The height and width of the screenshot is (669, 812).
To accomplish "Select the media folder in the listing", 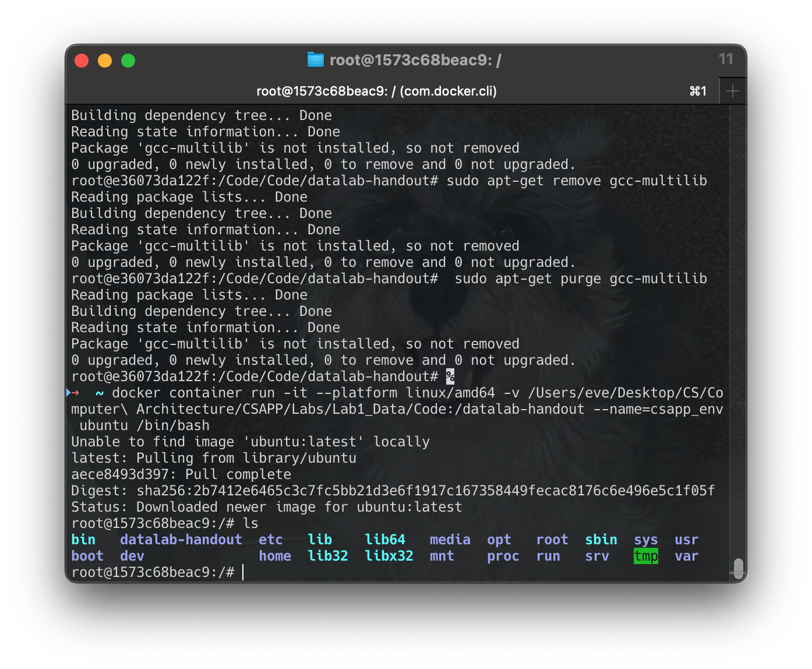I will coord(450,540).
